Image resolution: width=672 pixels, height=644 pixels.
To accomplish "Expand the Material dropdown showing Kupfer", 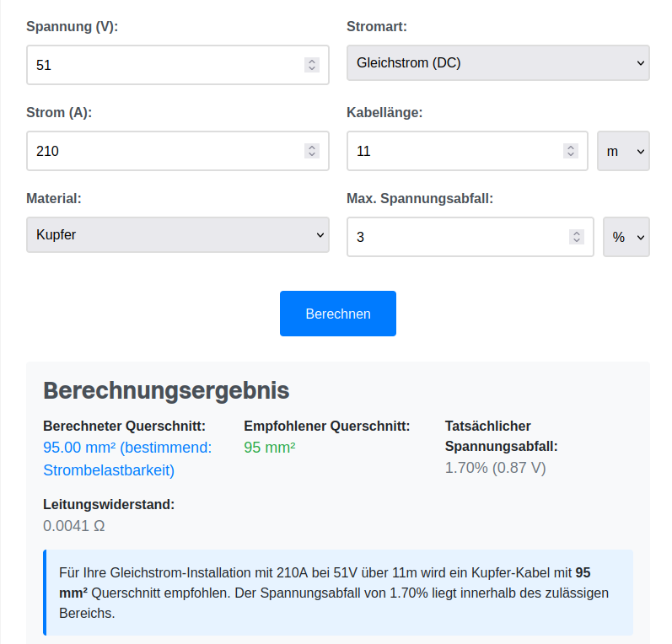I will (177, 235).
